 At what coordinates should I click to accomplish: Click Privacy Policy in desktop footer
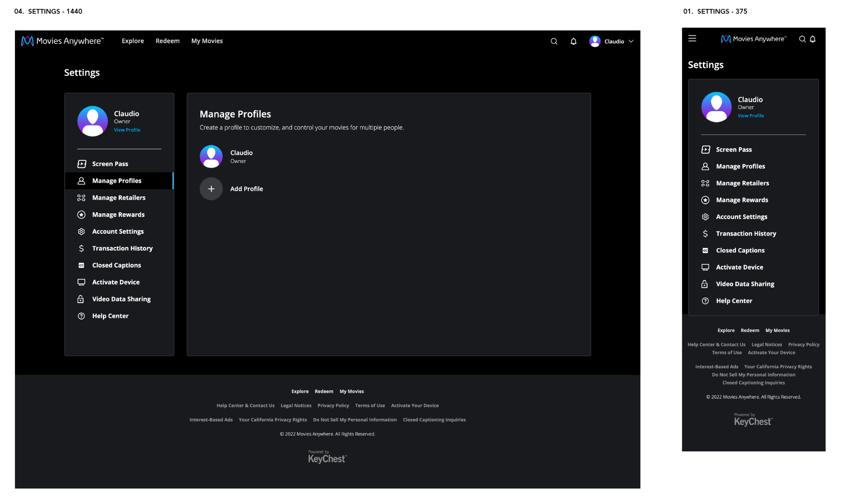[333, 405]
